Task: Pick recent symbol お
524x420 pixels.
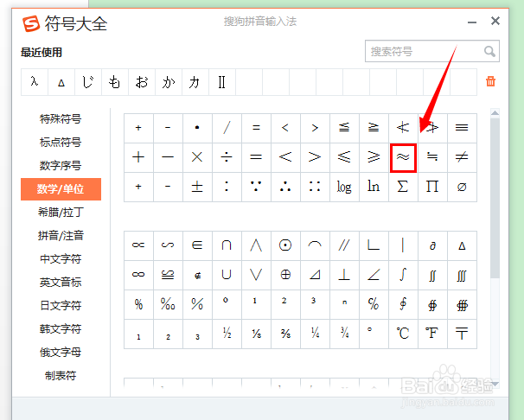Action: [x=142, y=82]
